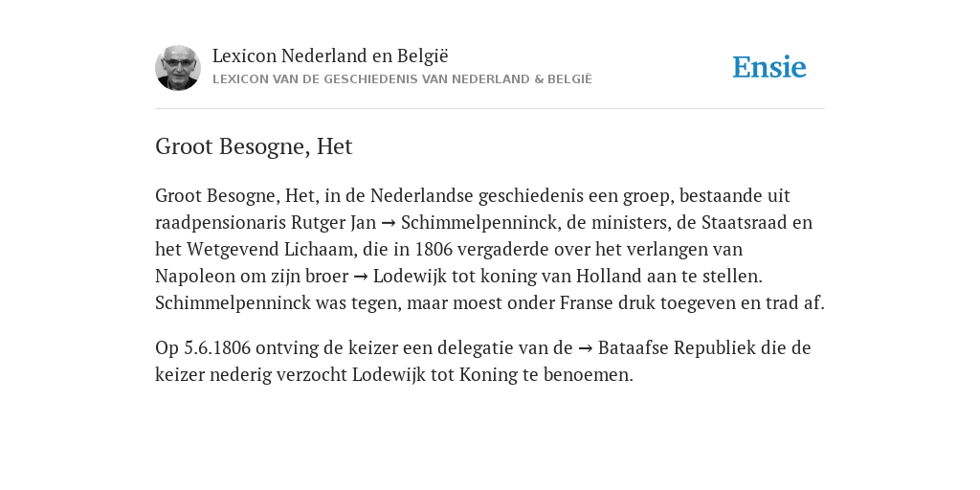Click the 'Lexicon van de geschiedenis' grey subtitle

(x=402, y=79)
